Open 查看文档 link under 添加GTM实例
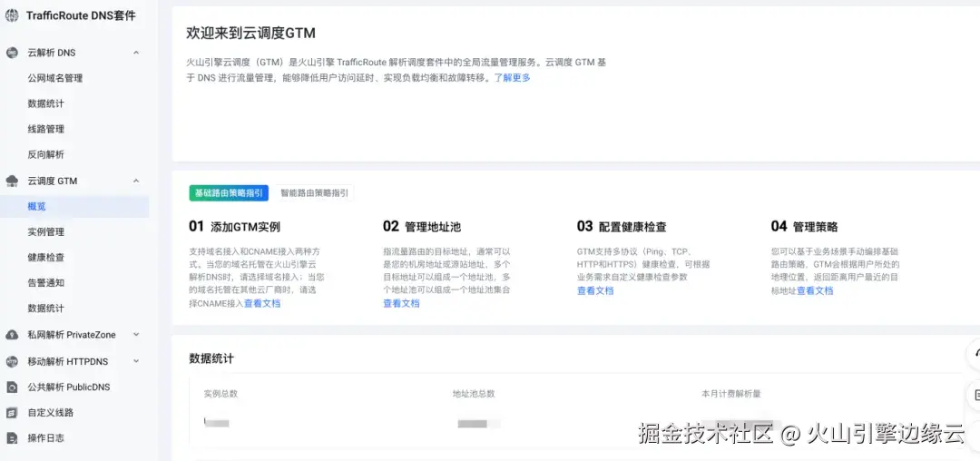This screenshot has height=461, width=980. (262, 304)
